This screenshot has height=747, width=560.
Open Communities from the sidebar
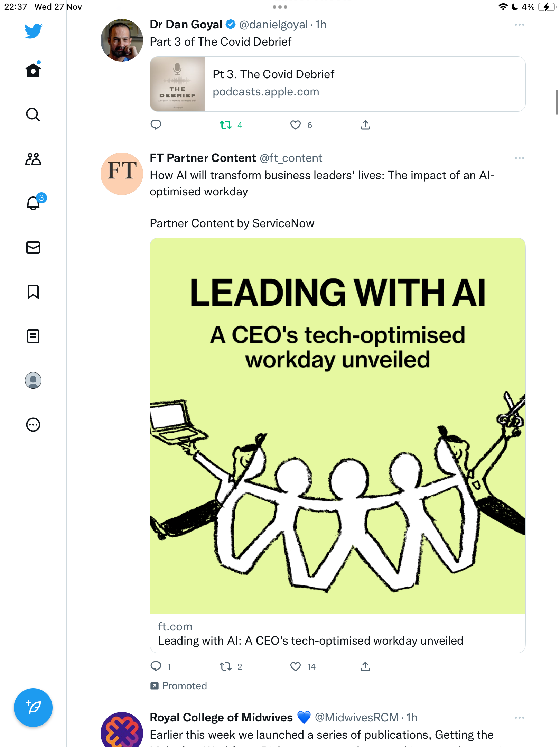[33, 159]
